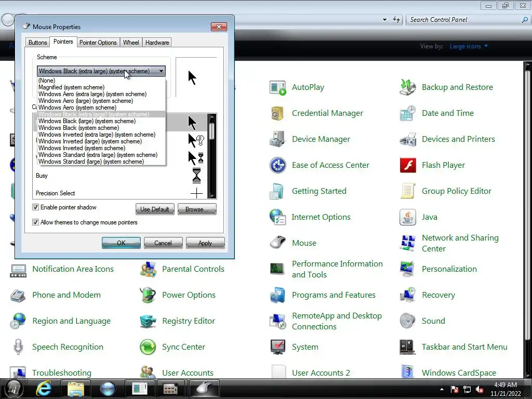Click the Apply button
The height and width of the screenshot is (399, 532).
pyautogui.click(x=205, y=243)
